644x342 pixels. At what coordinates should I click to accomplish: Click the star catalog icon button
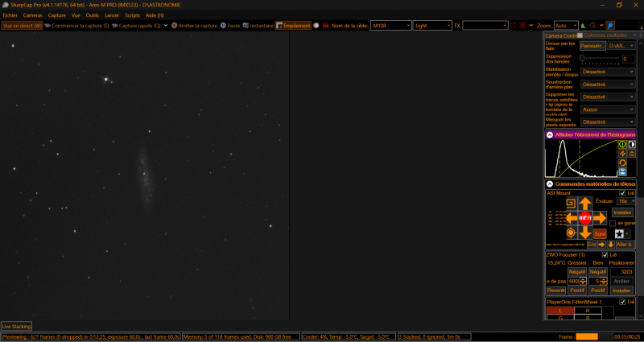coord(619,233)
